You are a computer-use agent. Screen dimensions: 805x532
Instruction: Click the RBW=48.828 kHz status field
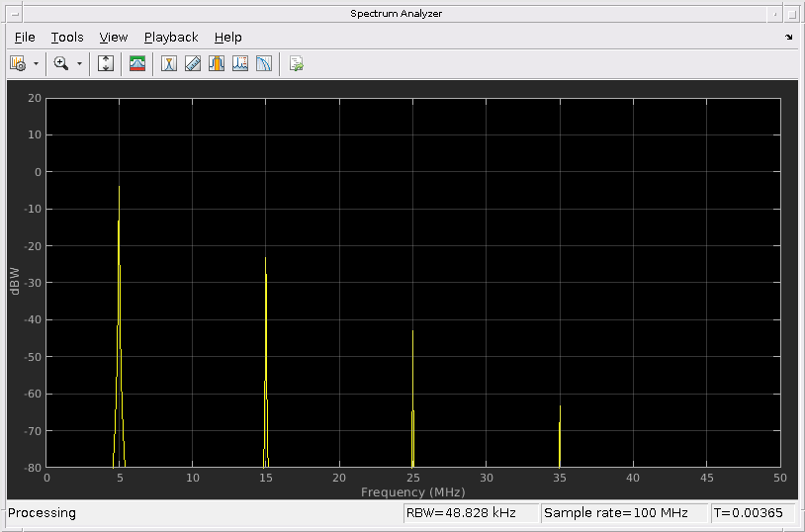click(471, 513)
